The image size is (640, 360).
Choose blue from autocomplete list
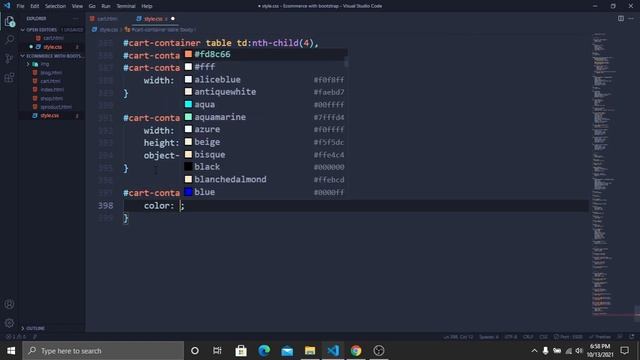264,192
